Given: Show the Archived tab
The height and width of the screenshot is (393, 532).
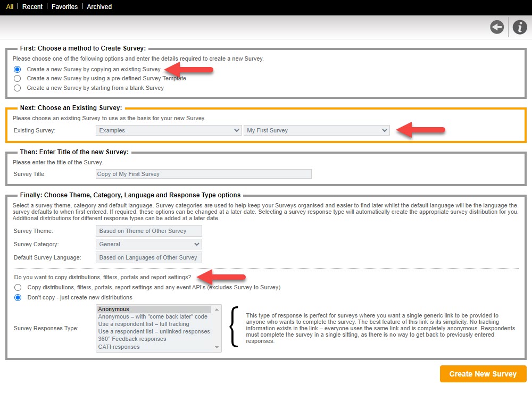Looking at the screenshot, I should (x=99, y=7).
